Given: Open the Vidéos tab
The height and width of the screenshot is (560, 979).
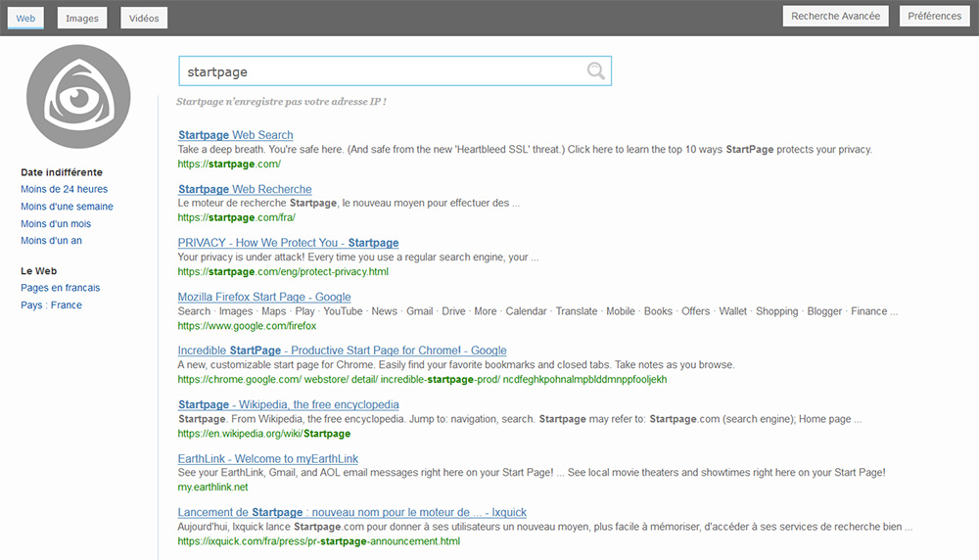Looking at the screenshot, I should click(144, 18).
